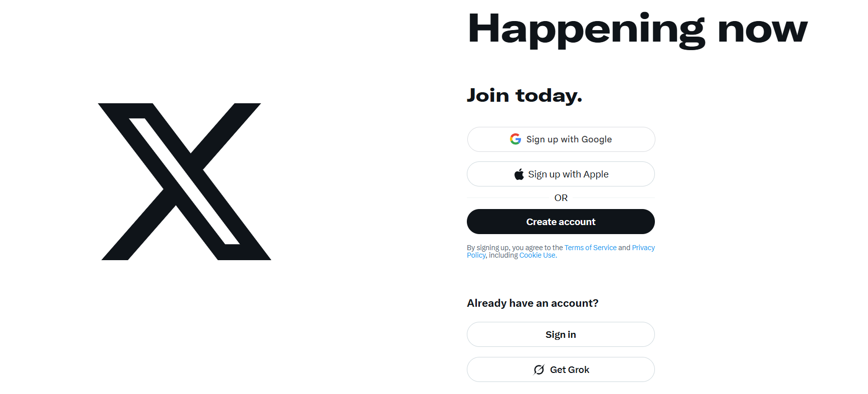Click the Join today. heading

pos(524,95)
